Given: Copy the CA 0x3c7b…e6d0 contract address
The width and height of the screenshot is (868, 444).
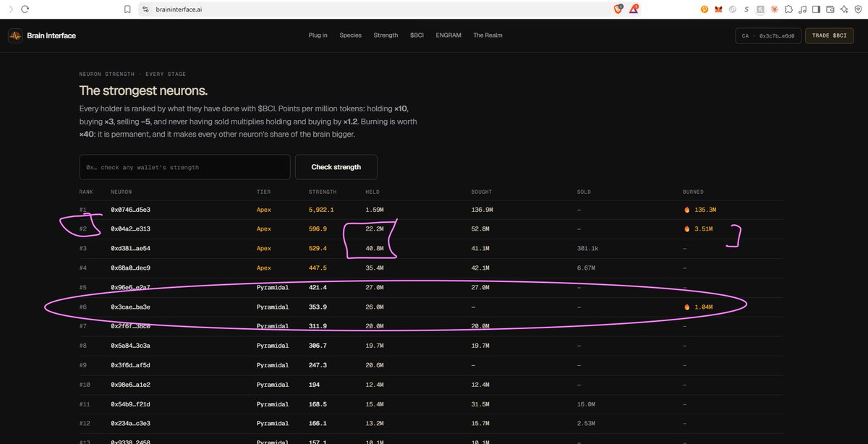Looking at the screenshot, I should [767, 35].
